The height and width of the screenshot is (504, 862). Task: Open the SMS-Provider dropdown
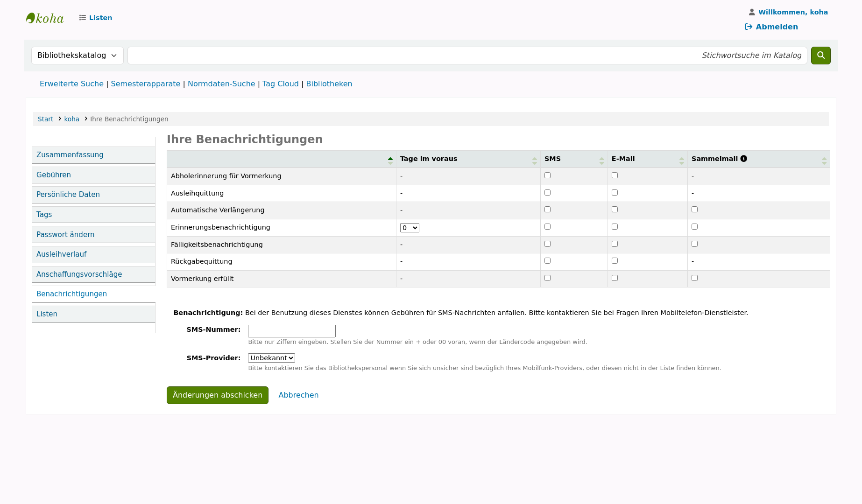point(271,358)
